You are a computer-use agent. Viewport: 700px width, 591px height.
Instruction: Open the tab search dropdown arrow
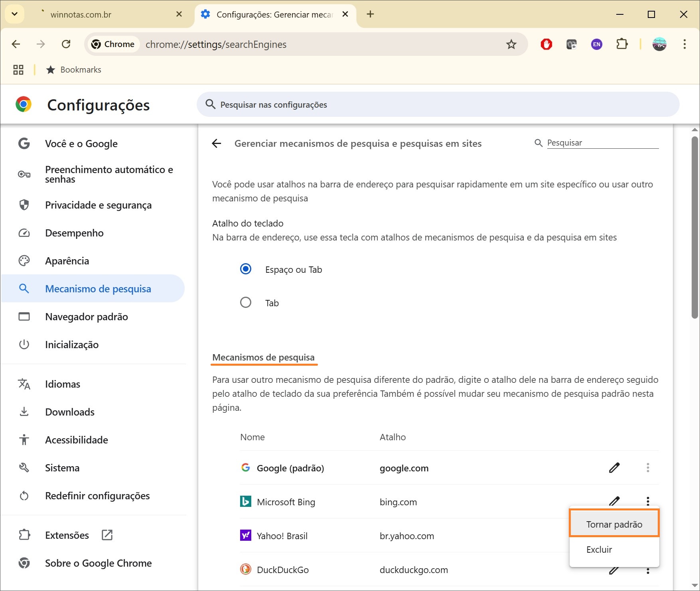[x=15, y=14]
